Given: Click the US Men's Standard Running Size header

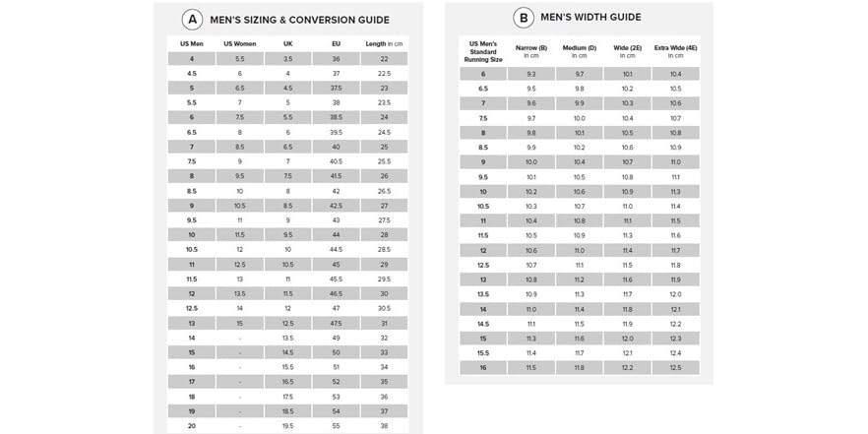Looking at the screenshot, I should click(483, 51).
